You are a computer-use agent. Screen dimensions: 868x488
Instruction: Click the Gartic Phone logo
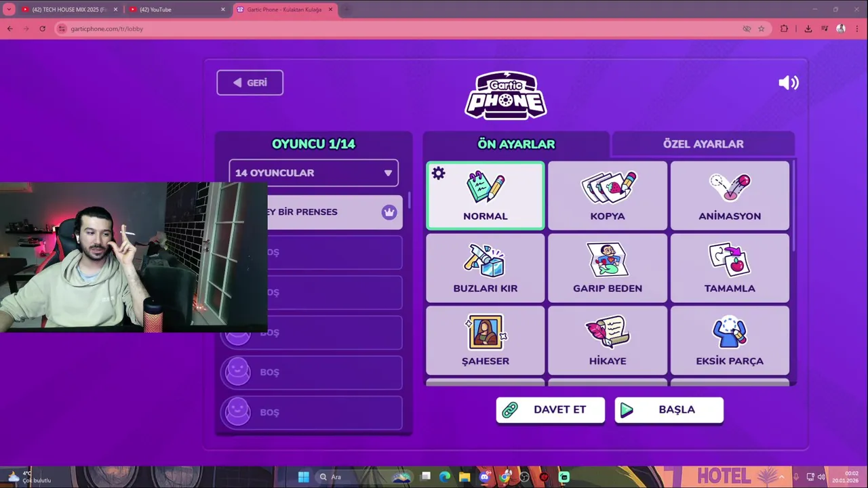[506, 95]
